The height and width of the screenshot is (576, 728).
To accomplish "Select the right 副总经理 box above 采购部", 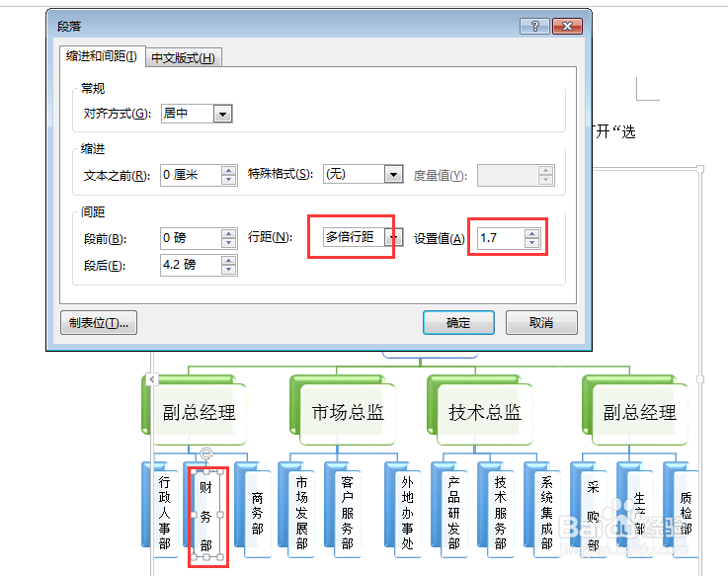I will 640,413.
